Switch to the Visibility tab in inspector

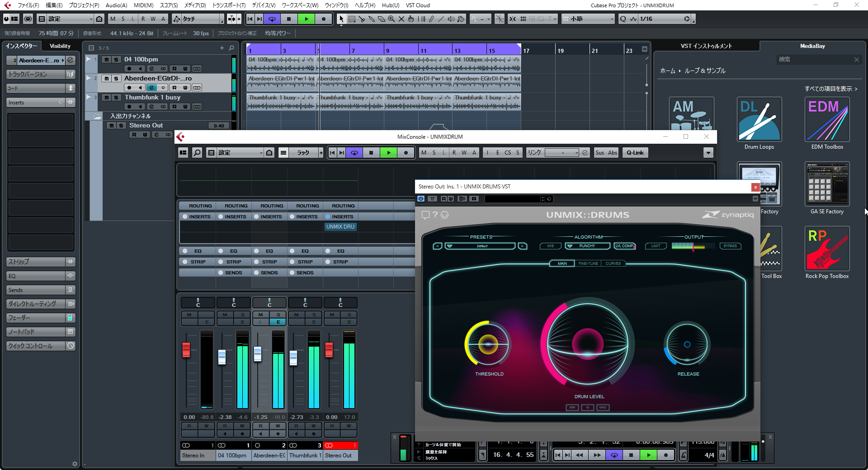[x=60, y=46]
